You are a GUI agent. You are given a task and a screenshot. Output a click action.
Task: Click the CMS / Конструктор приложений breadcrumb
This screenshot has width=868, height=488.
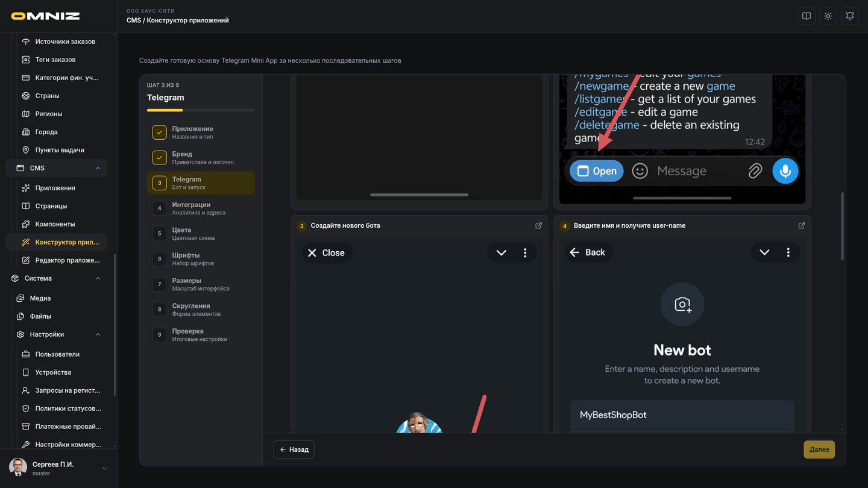[x=178, y=20]
